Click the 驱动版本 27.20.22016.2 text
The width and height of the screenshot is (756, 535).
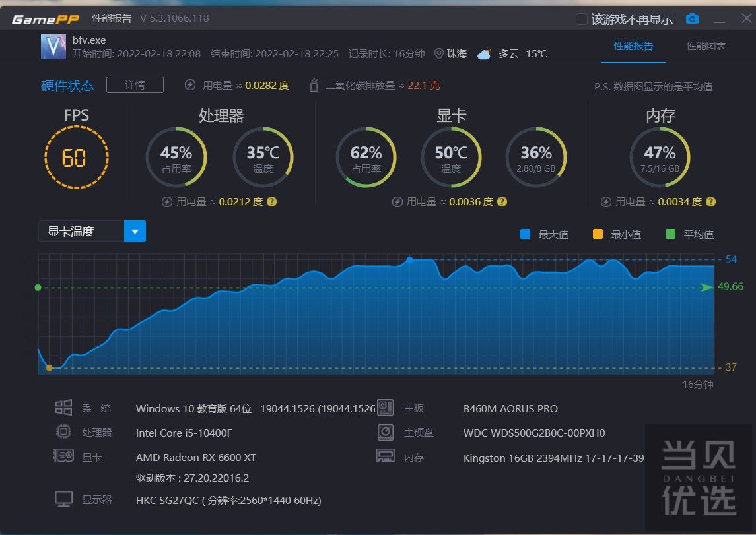coord(192,478)
